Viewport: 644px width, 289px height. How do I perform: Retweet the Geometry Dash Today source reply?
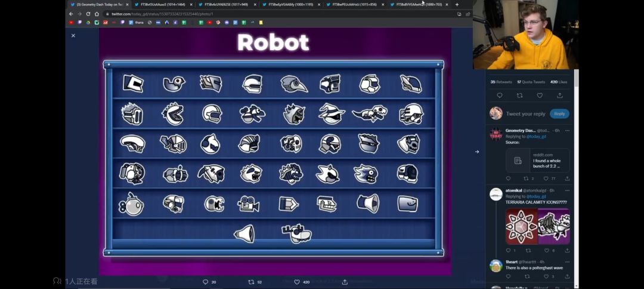[527, 179]
